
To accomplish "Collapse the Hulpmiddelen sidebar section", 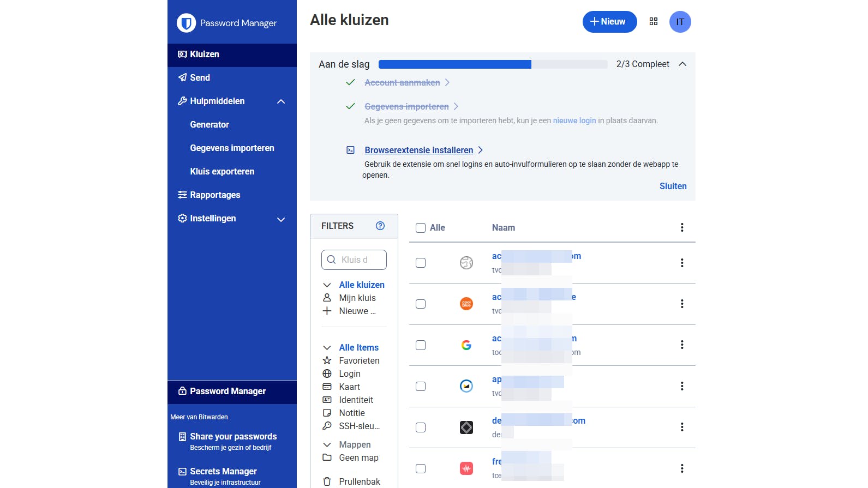I will tap(281, 101).
